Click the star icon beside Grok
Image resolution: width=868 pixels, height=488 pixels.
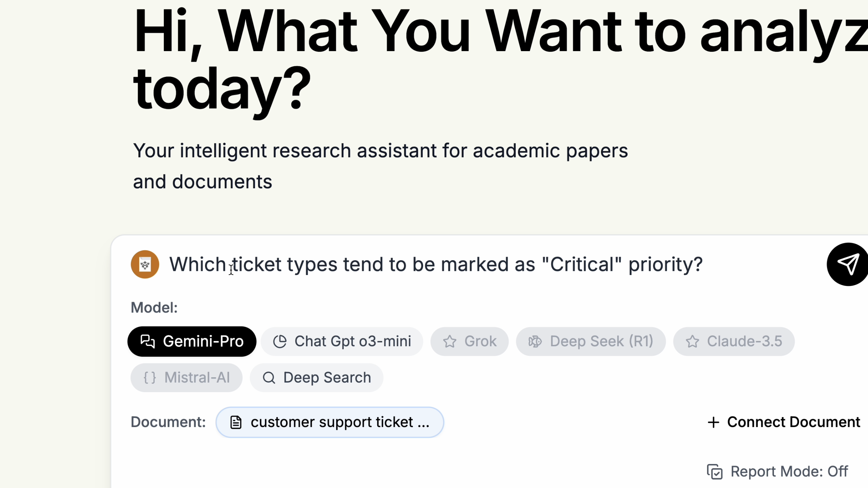[449, 341]
